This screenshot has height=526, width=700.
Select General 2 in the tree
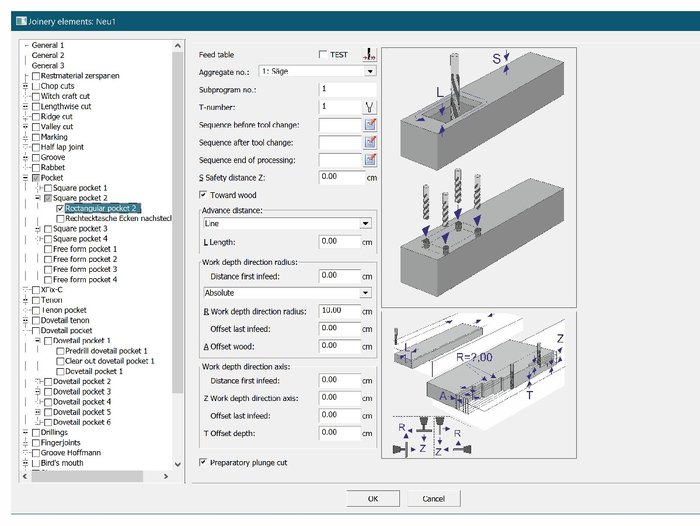pos(48,55)
